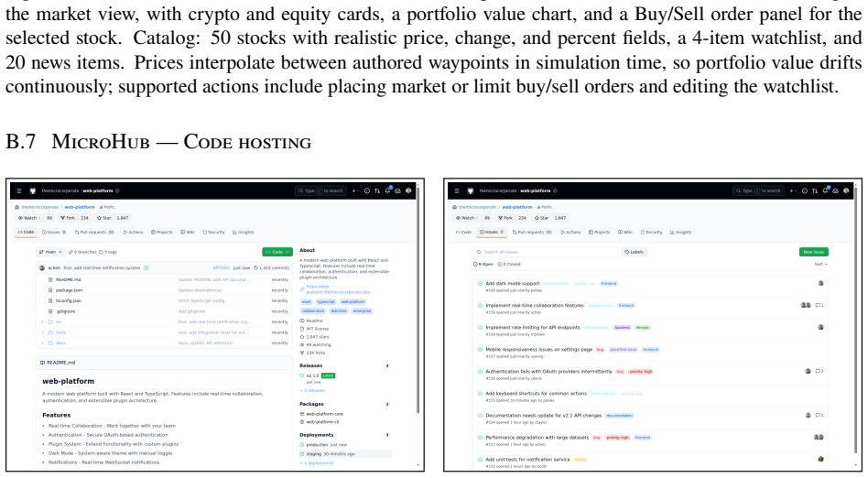Open the green Code dropdown button
The width and height of the screenshot is (868, 478).
coord(277,252)
